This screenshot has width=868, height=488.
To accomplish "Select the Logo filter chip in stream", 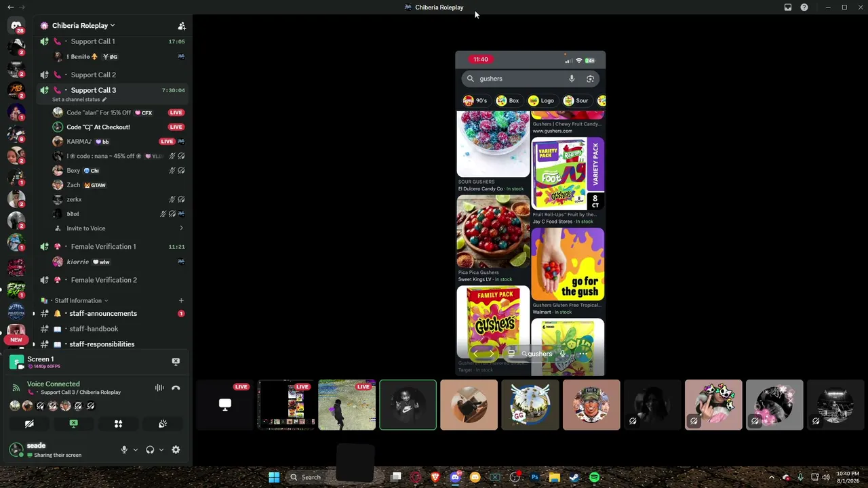I will [x=542, y=100].
